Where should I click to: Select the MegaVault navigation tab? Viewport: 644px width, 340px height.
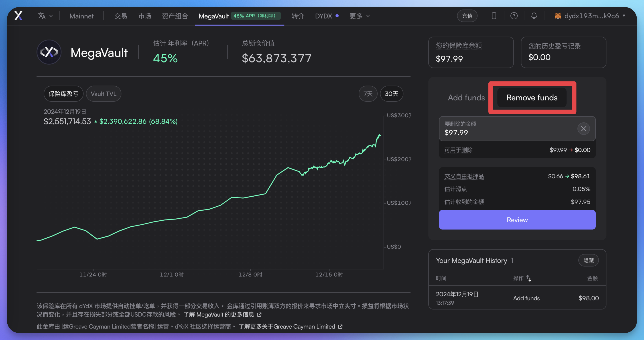pyautogui.click(x=214, y=16)
